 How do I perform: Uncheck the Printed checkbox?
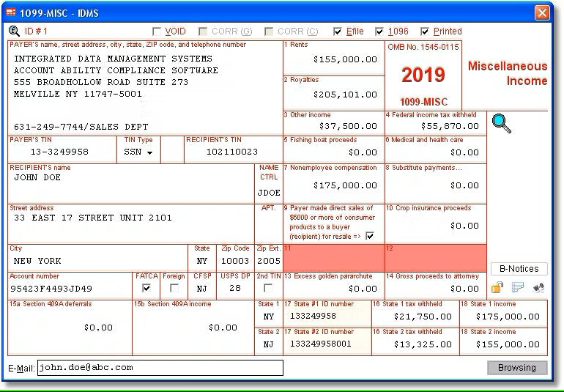pyautogui.click(x=425, y=32)
